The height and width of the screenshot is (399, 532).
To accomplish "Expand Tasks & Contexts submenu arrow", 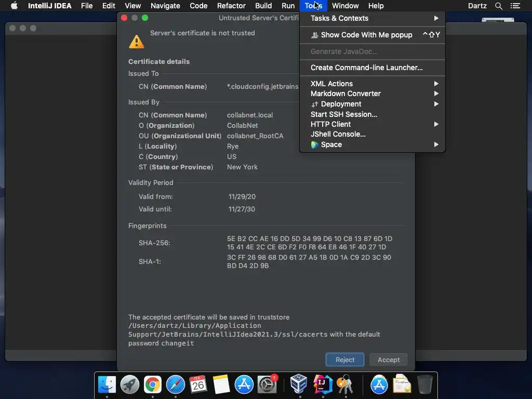I will tap(436, 18).
